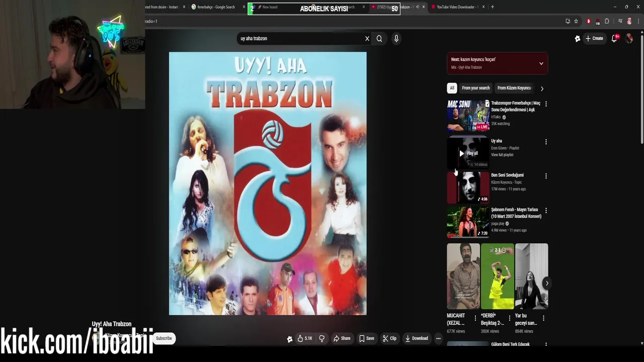The height and width of the screenshot is (362, 644).
Task: Click the red hand extension icon
Action: coord(589,21)
